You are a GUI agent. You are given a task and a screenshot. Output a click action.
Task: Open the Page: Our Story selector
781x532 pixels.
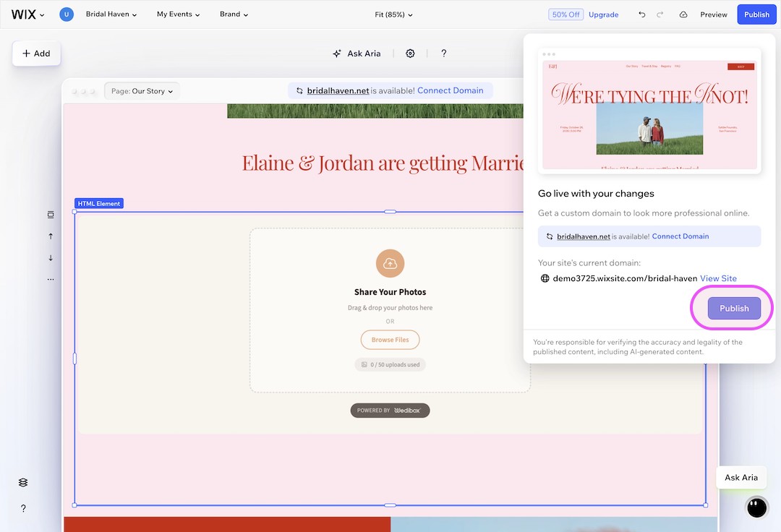click(142, 90)
